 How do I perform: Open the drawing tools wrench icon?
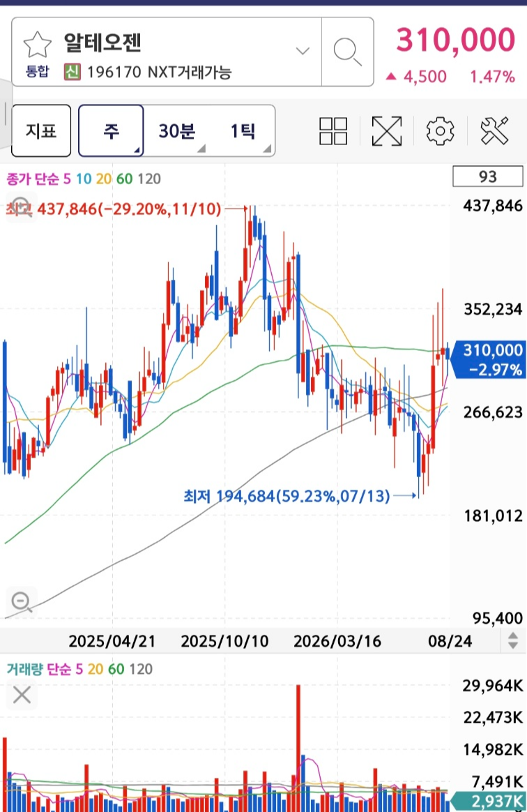click(494, 130)
